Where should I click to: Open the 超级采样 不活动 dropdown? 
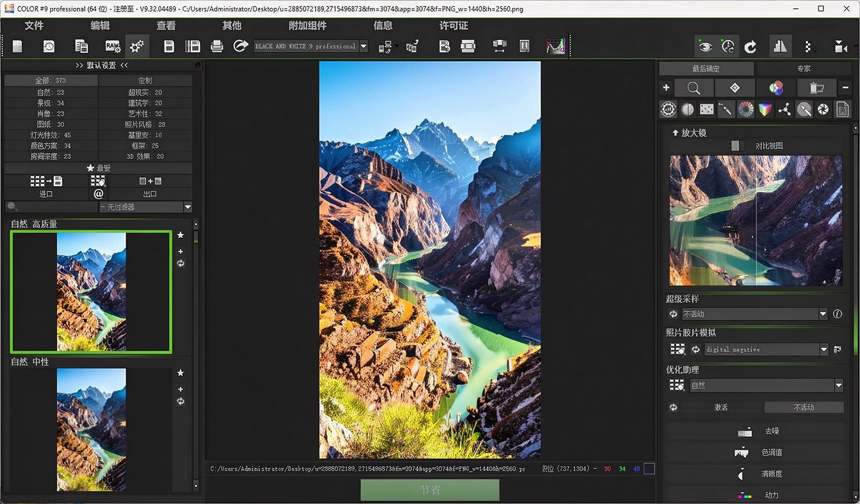click(754, 314)
